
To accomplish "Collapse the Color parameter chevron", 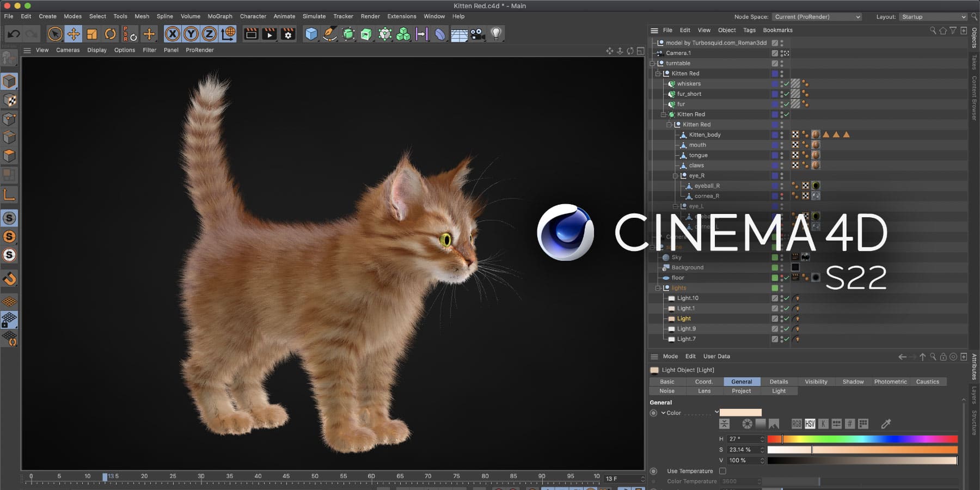I will [x=663, y=413].
